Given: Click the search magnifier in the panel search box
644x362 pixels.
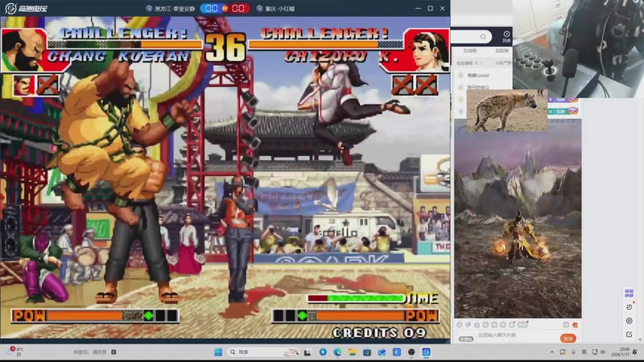Looking at the screenshot, I should pyautogui.click(x=483, y=37).
